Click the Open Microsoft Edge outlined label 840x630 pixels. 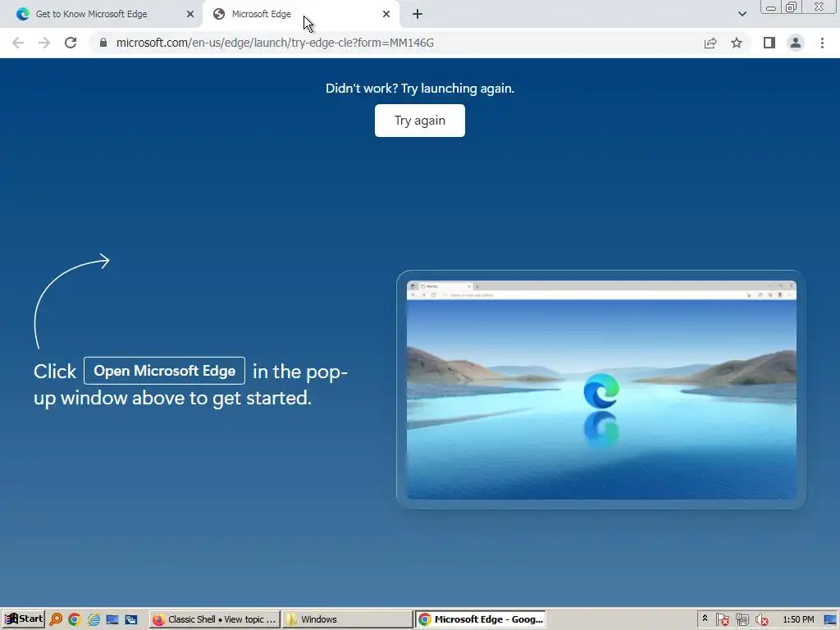tap(164, 371)
